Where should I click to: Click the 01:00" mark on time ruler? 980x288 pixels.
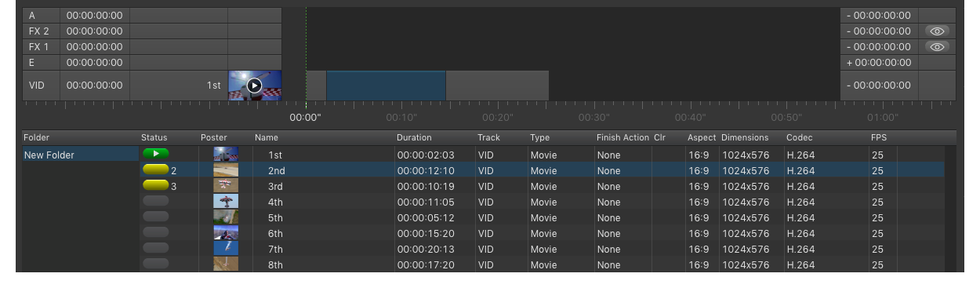pos(882,118)
